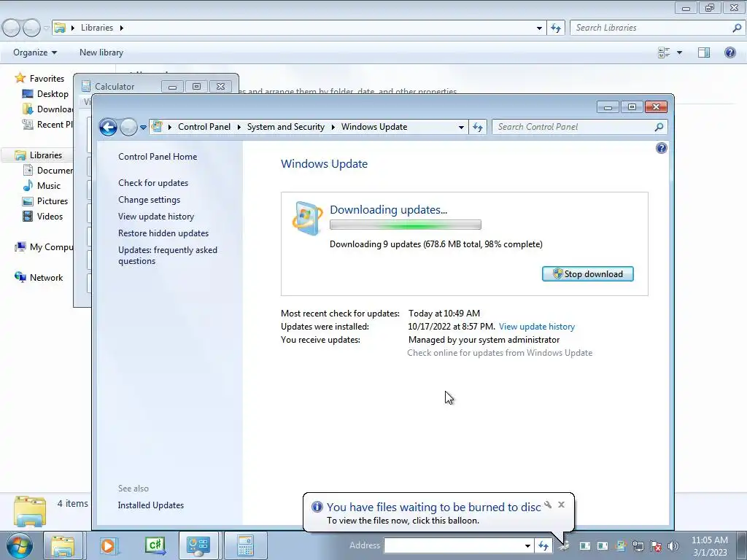Open View update history in sidebar
Viewport: 747px width, 560px height.
coord(156,216)
